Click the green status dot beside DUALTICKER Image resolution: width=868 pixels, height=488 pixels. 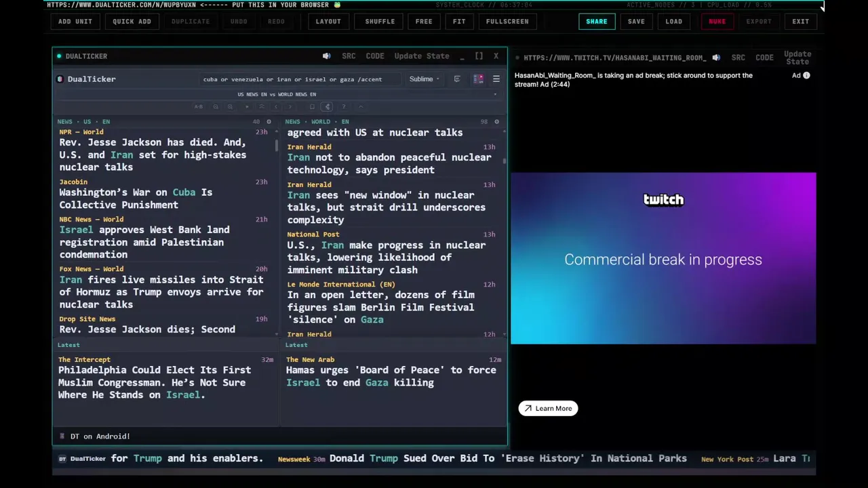click(x=59, y=56)
